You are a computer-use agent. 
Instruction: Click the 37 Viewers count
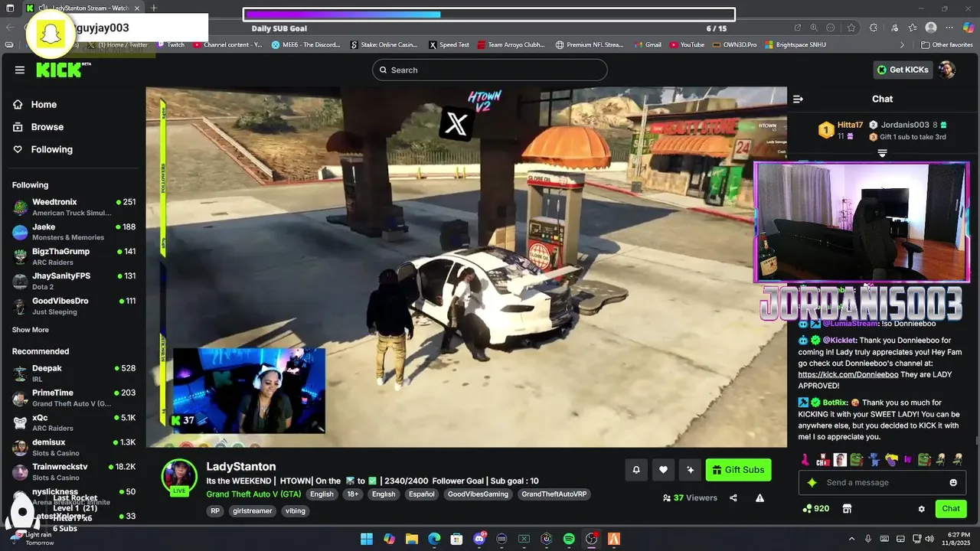tap(690, 498)
